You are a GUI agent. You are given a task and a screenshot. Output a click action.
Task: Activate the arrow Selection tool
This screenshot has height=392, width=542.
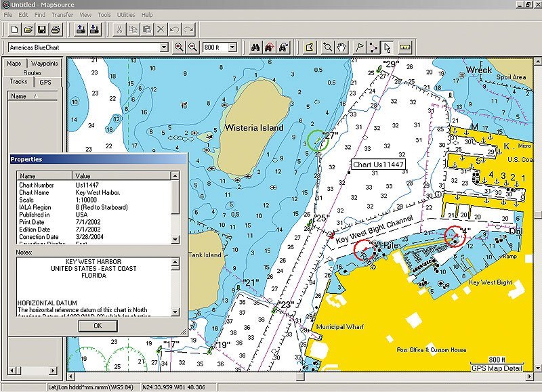point(387,47)
